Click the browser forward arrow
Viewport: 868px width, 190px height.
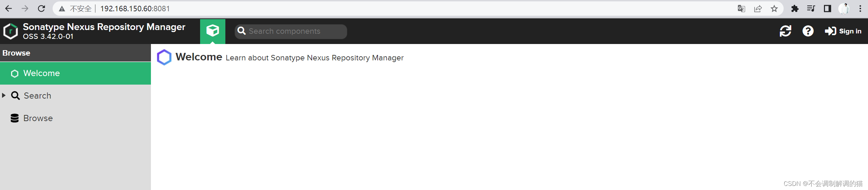pyautogui.click(x=25, y=9)
